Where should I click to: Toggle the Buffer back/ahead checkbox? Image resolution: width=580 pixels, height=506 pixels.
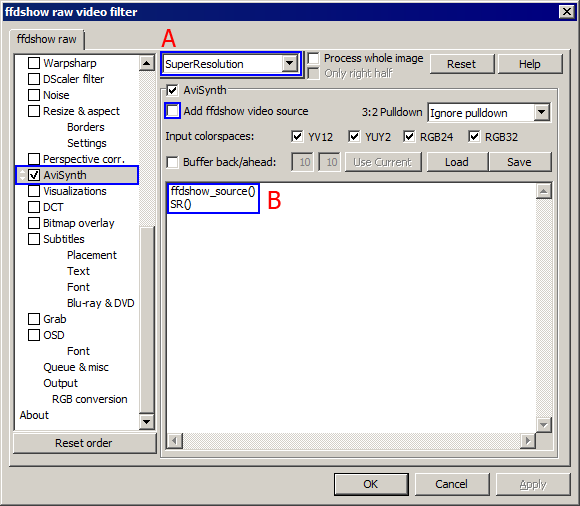click(x=172, y=162)
